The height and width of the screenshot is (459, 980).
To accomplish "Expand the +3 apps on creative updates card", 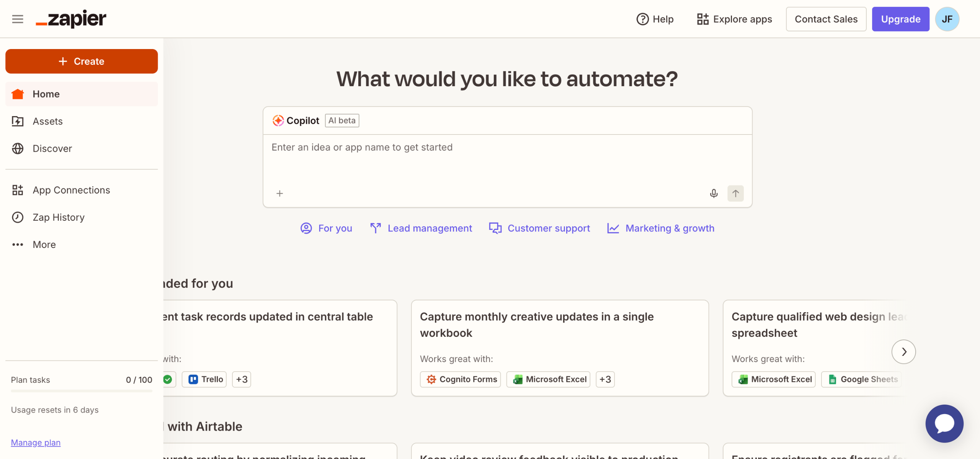I will (x=605, y=379).
